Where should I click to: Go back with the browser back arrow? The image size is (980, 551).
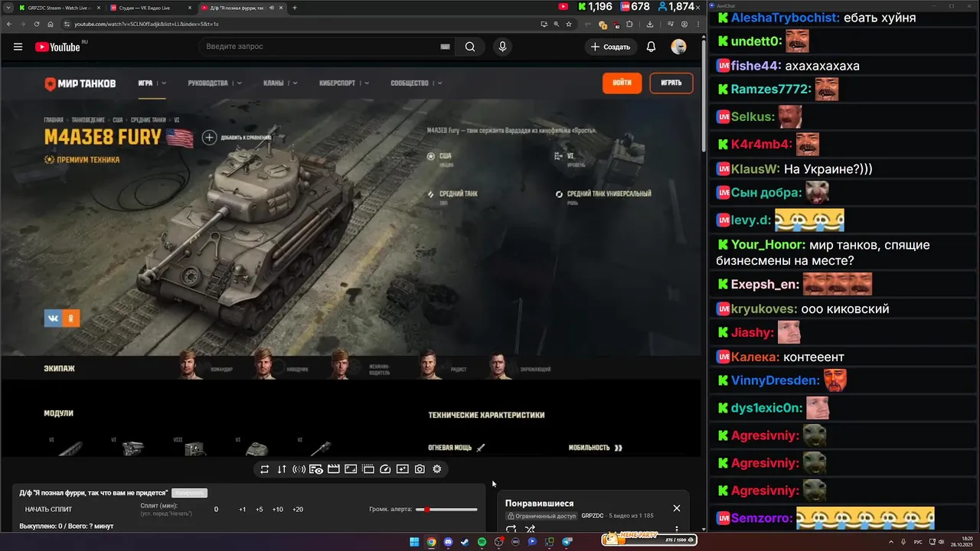8,24
